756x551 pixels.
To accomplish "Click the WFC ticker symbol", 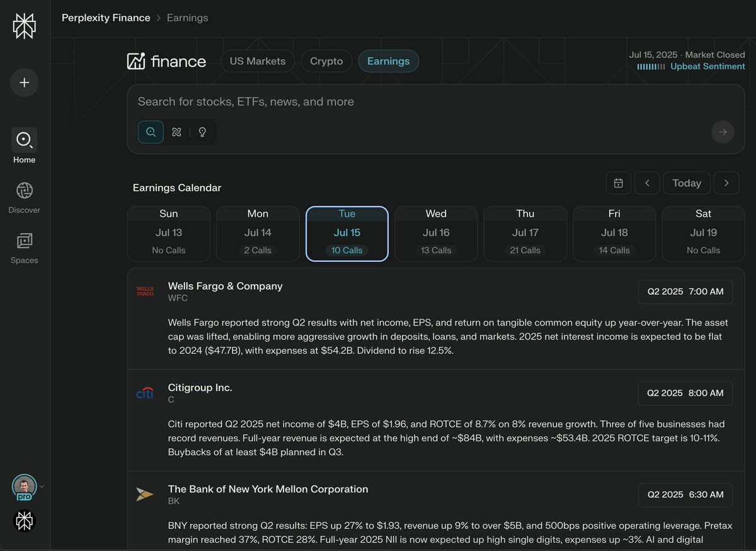I will tap(178, 298).
